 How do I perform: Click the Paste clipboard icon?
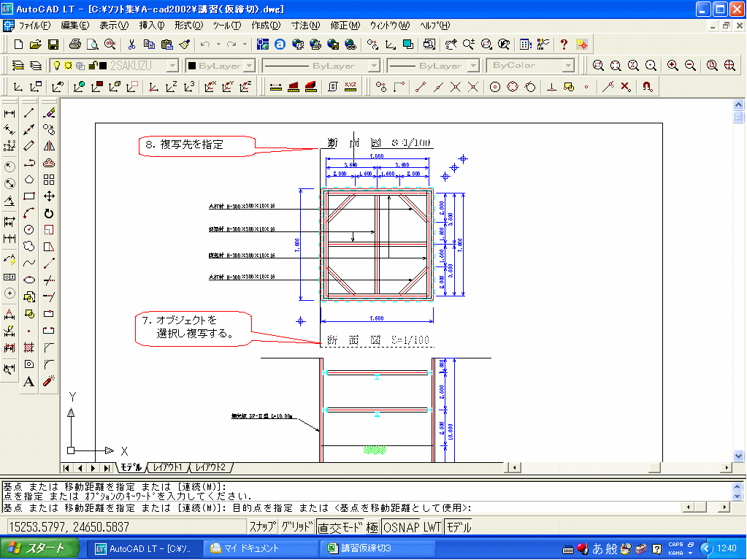tap(166, 45)
